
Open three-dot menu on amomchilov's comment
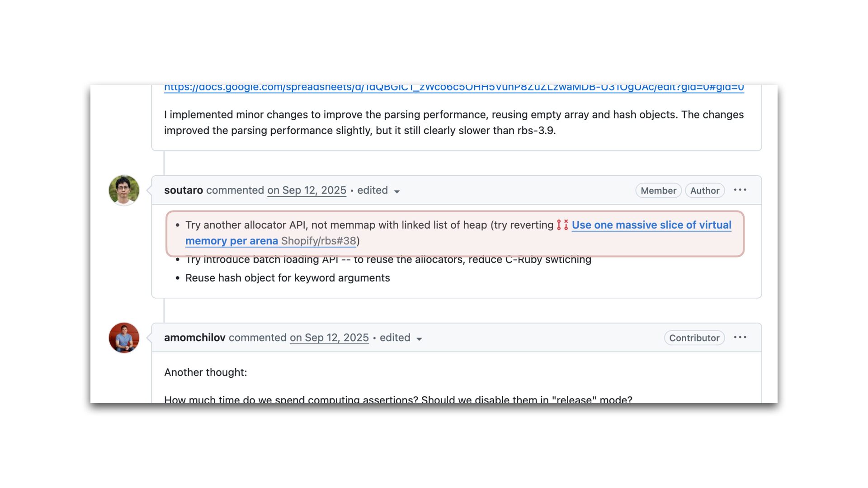(740, 338)
